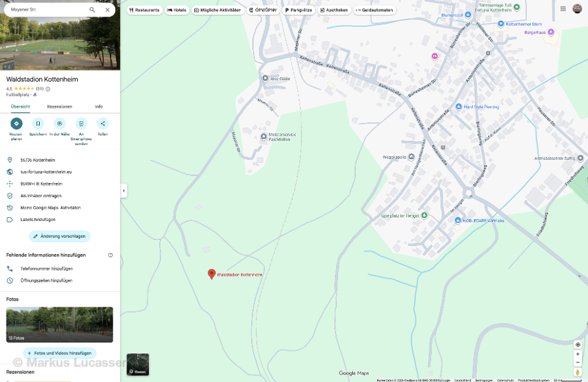The height and width of the screenshot is (382, 588).
Task: Collapse the side panel with arrow
Action: tap(124, 191)
